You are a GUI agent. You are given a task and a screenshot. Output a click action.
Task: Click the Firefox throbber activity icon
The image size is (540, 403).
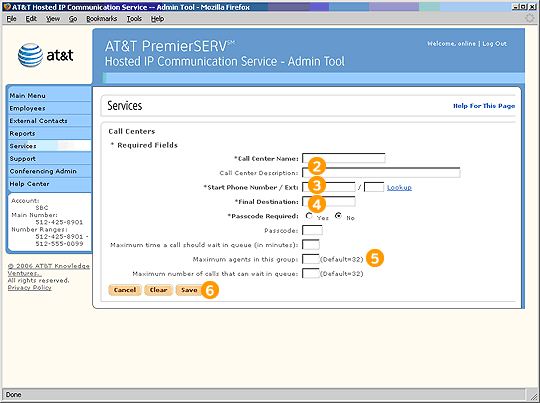point(529,18)
